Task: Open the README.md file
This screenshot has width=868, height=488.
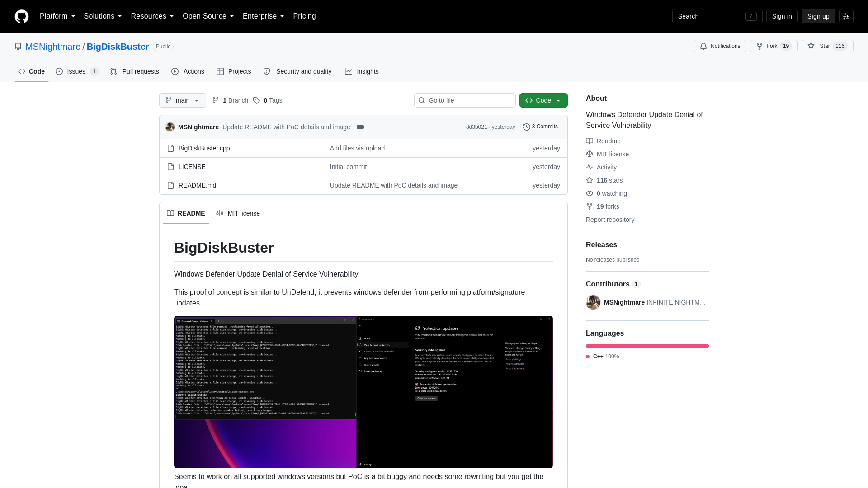Action: pos(197,185)
